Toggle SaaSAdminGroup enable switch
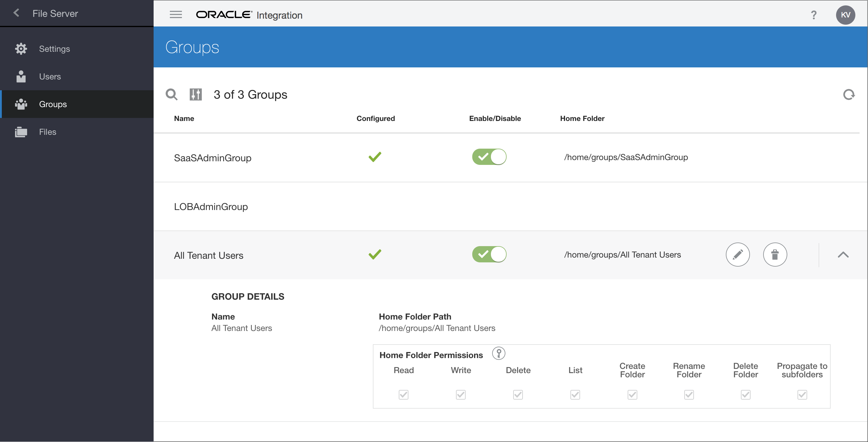The image size is (868, 442). point(489,157)
